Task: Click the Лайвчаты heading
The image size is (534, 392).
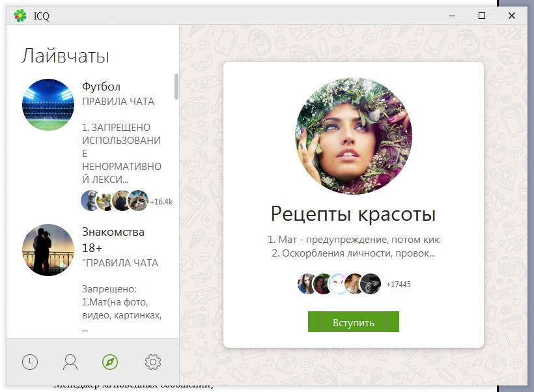Action: [x=65, y=55]
